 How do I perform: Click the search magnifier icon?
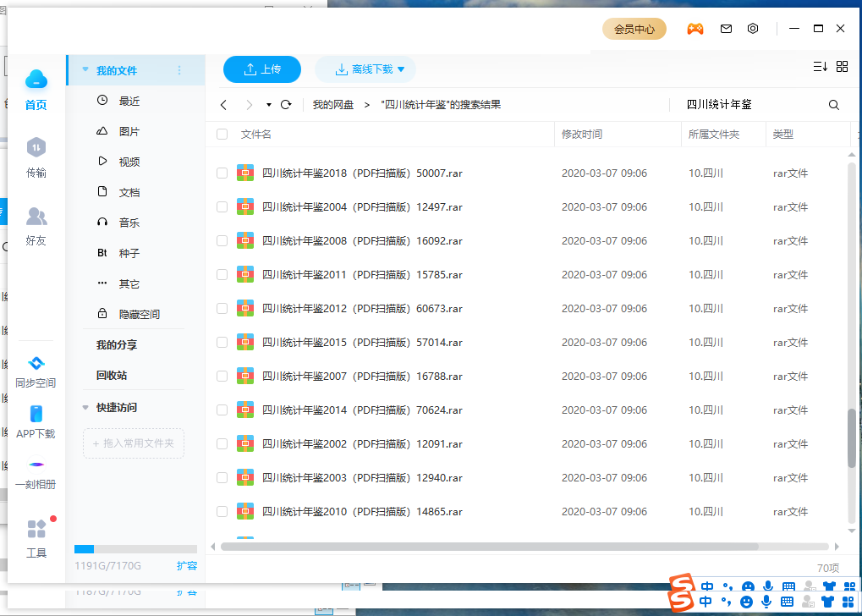tap(834, 105)
